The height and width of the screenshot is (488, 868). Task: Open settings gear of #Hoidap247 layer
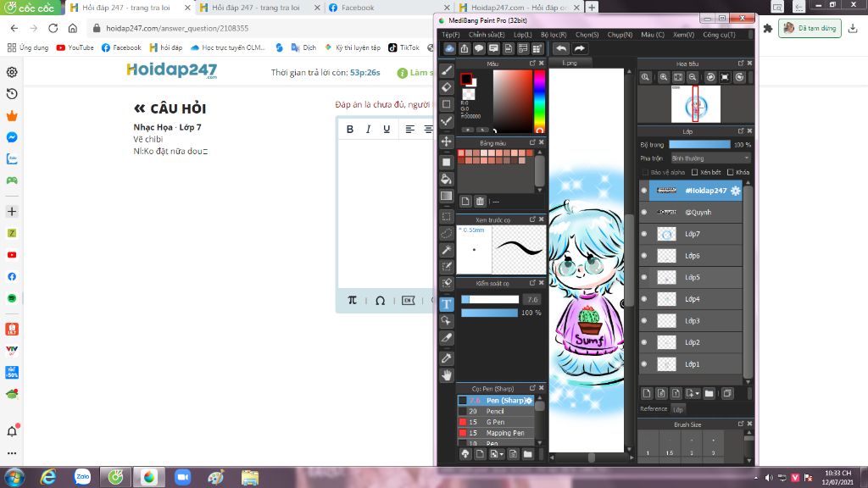(x=735, y=191)
